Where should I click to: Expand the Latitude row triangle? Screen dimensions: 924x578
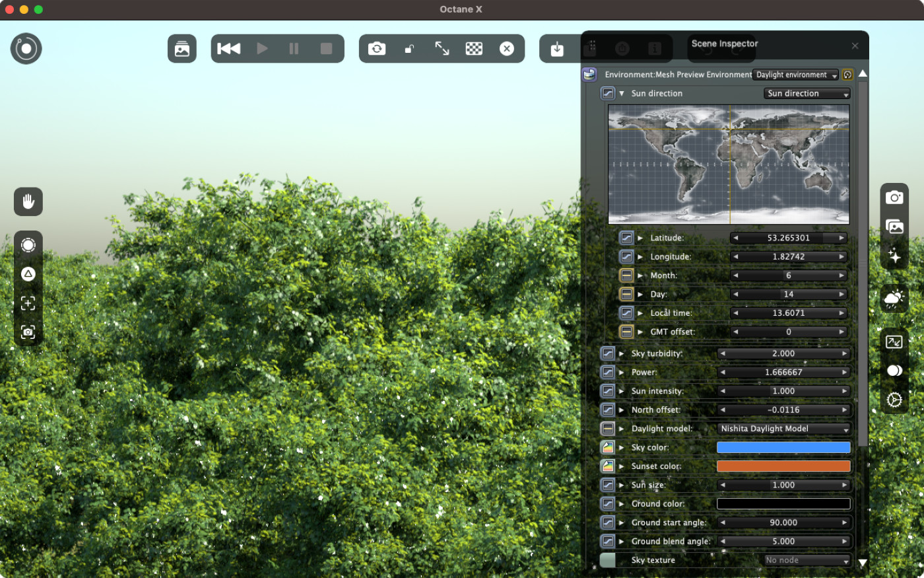tap(640, 238)
